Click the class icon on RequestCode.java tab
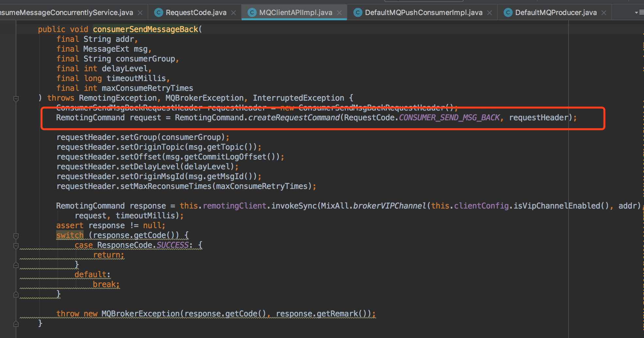The height and width of the screenshot is (338, 644). click(158, 12)
